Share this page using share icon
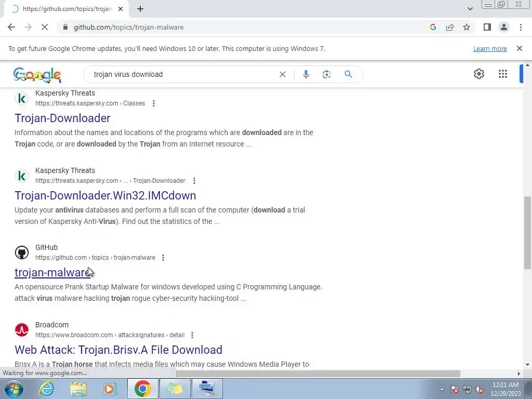Viewport: 532px width, 399px height. pyautogui.click(x=450, y=27)
